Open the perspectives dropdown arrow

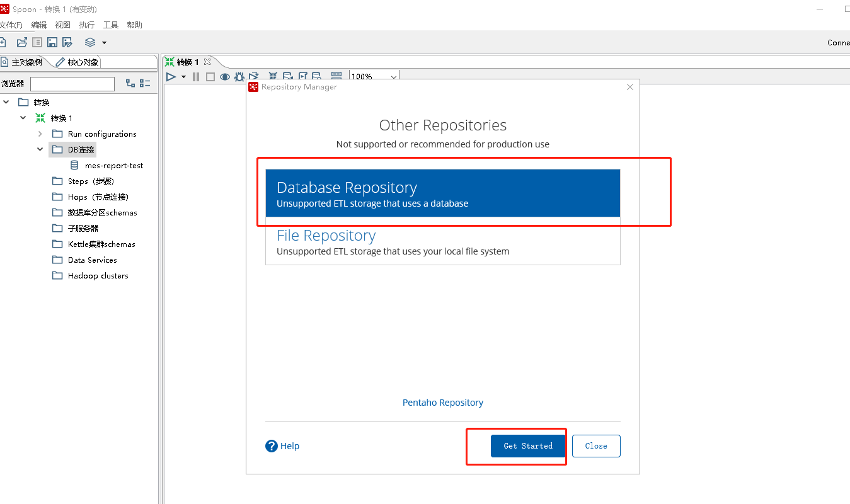pos(104,43)
